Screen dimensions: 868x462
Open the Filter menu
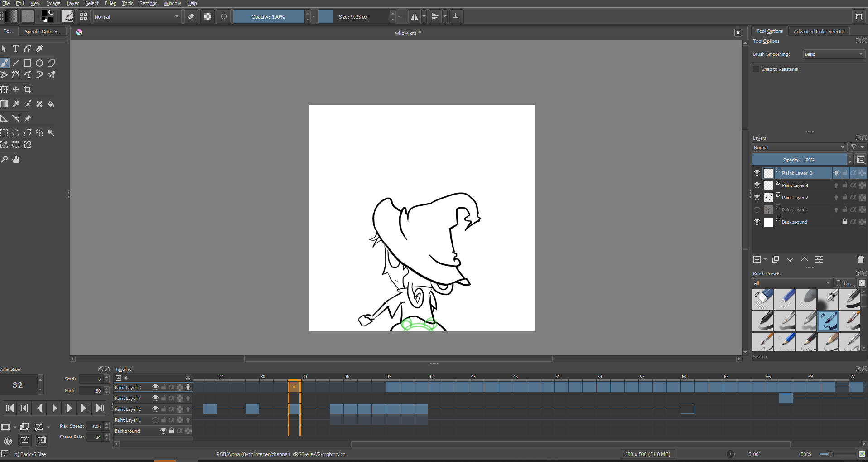pyautogui.click(x=110, y=3)
